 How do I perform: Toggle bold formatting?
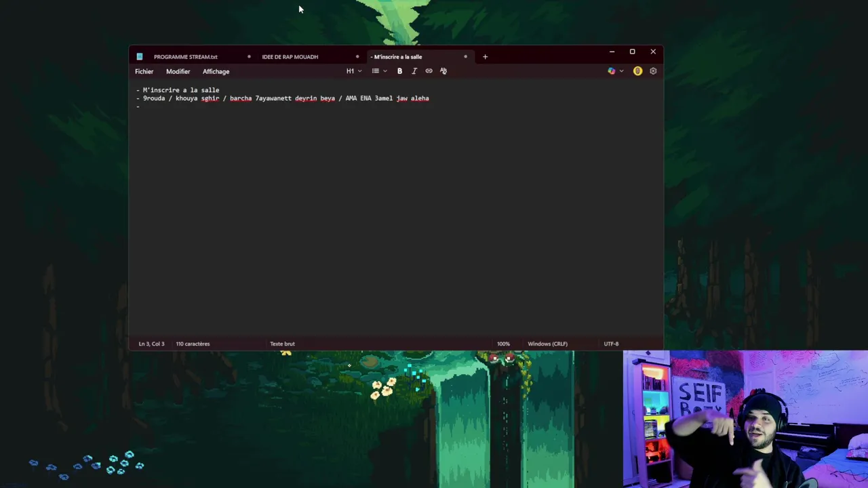point(399,71)
